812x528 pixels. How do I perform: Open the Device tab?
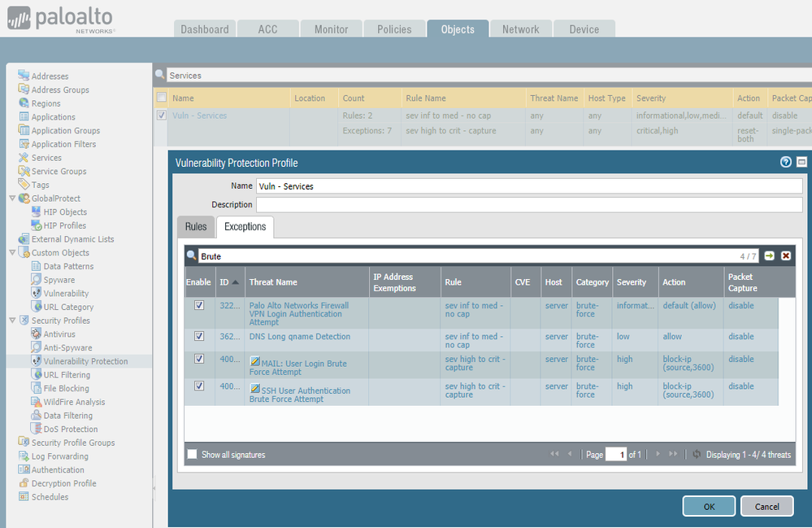click(584, 29)
